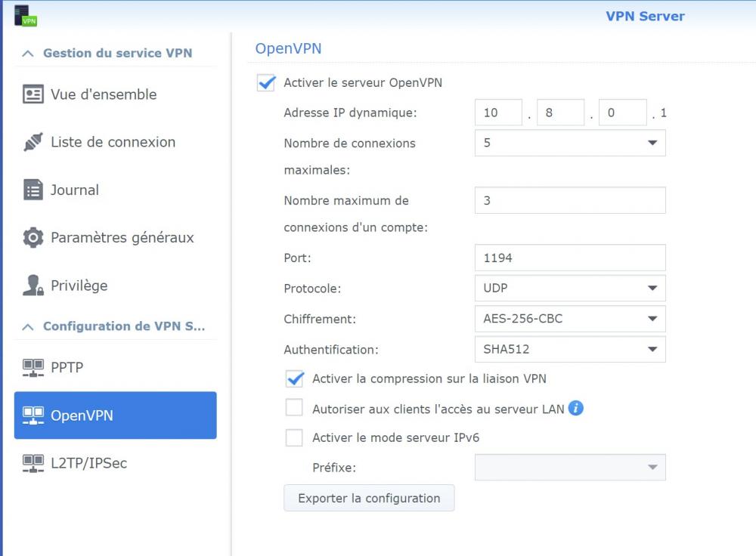Open Vue d'ensemble overview icon
Image resolution: width=756 pixels, height=556 pixels.
[33, 94]
